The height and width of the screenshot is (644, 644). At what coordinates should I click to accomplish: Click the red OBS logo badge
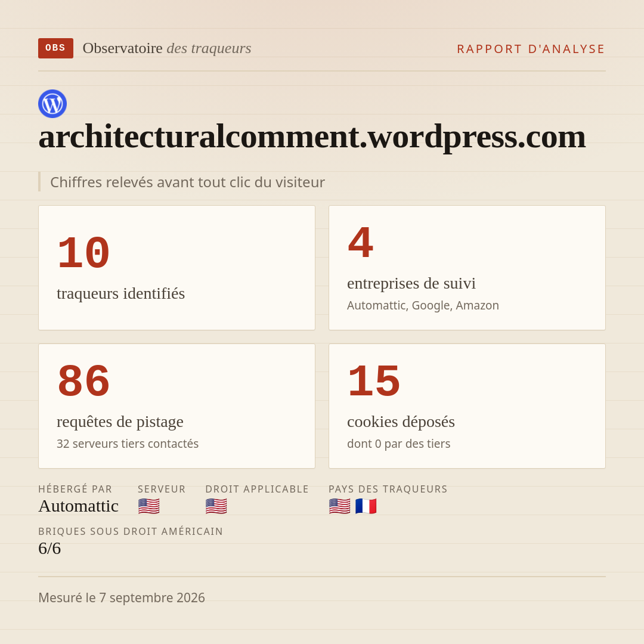(x=55, y=48)
